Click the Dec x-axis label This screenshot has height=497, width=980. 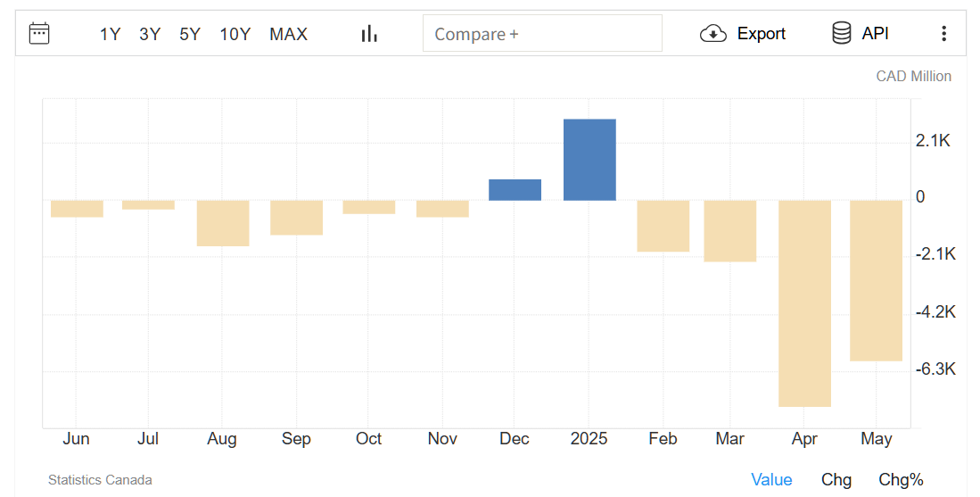[x=515, y=439]
